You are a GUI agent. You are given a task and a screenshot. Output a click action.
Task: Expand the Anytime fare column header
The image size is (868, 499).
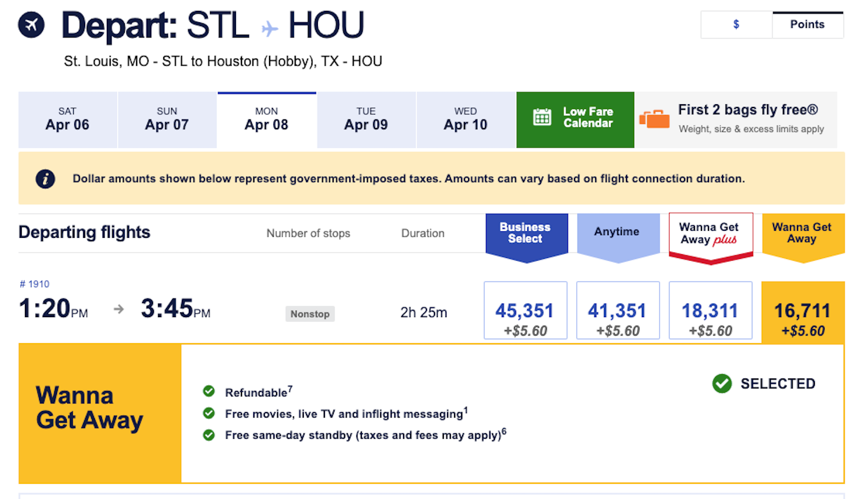point(617,232)
